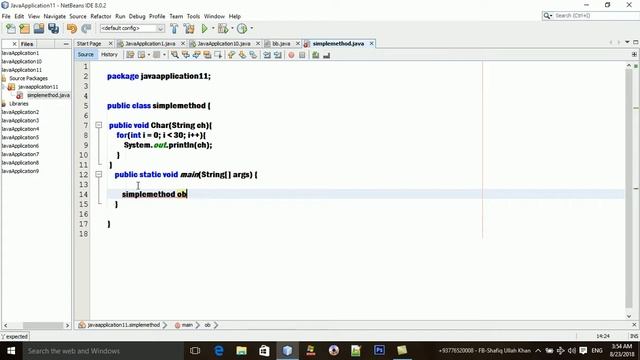Click Find Previous Occurrence editor icon
Viewport: 640px width, 360px height.
coord(186,55)
